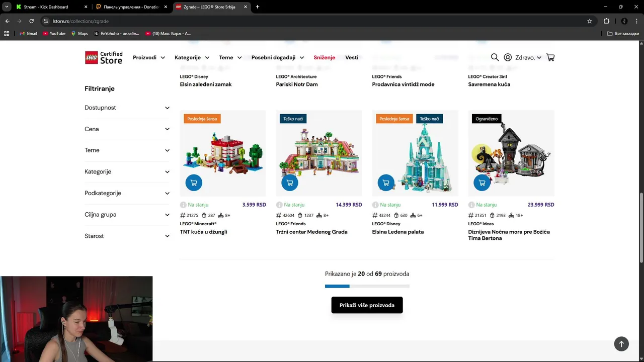Open YouTube bookmark
The width and height of the screenshot is (644, 362).
click(54, 33)
